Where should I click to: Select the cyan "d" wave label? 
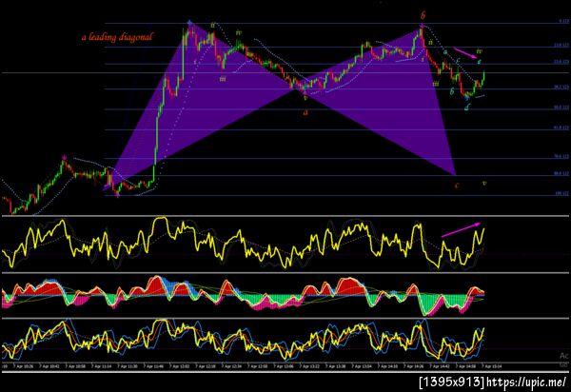(467, 107)
